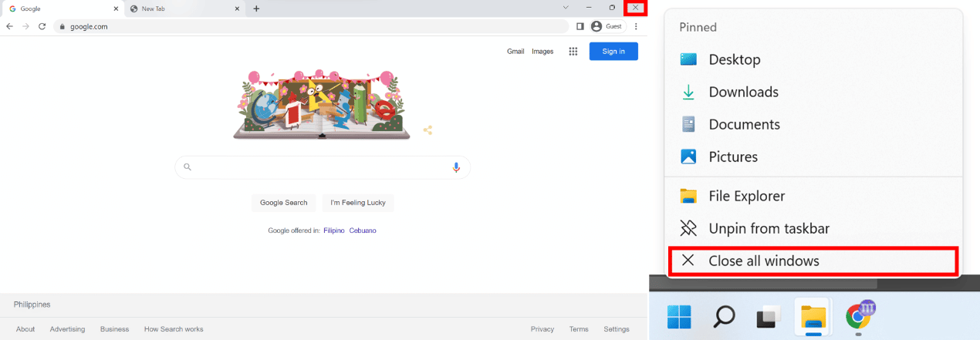Click the Chrome back arrow
The height and width of the screenshot is (340, 980).
tap(9, 26)
